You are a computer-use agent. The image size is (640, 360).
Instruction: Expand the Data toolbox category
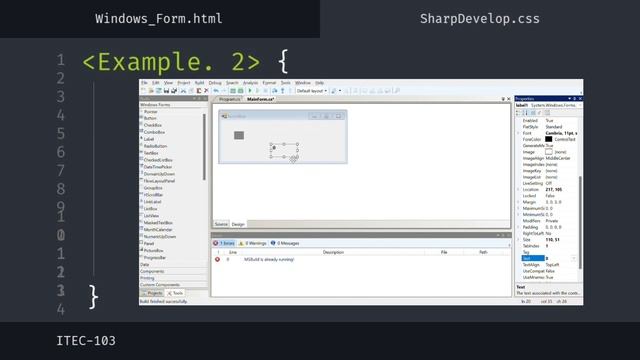click(x=173, y=265)
